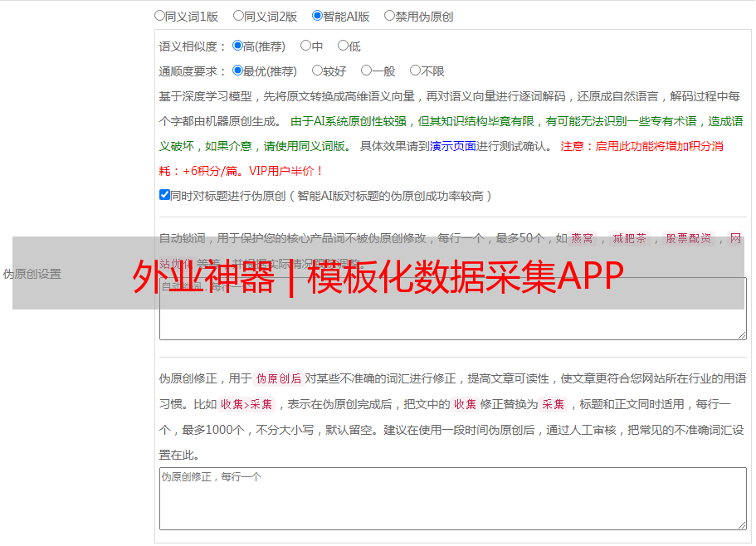Open the 演示页面 link
This screenshot has height=546, width=756.
click(453, 146)
